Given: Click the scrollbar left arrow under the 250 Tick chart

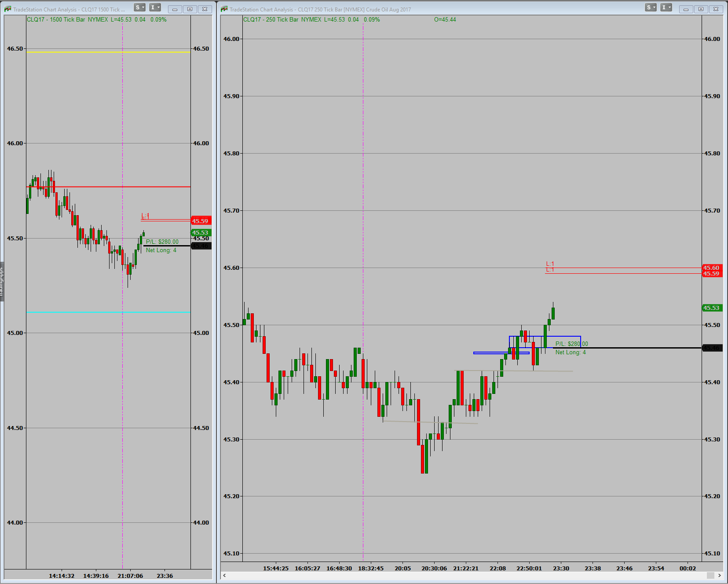Looking at the screenshot, I should pyautogui.click(x=224, y=576).
